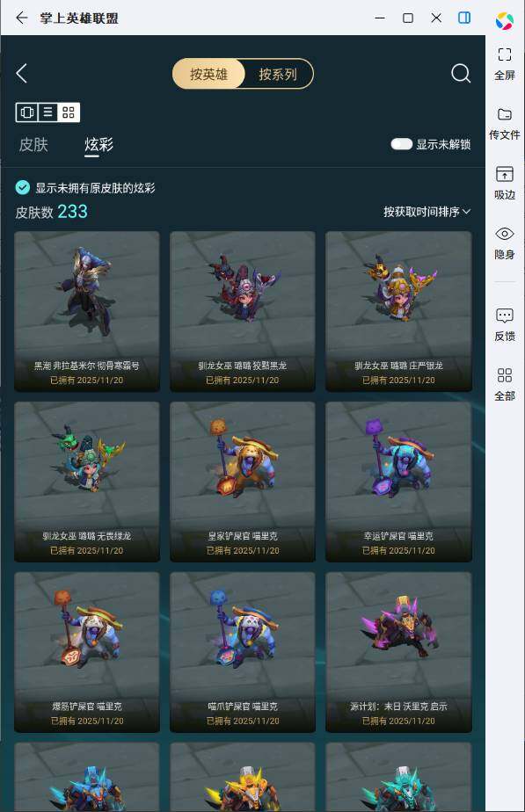Select the 按系列 segment tab
Image resolution: width=525 pixels, height=812 pixels.
click(278, 74)
